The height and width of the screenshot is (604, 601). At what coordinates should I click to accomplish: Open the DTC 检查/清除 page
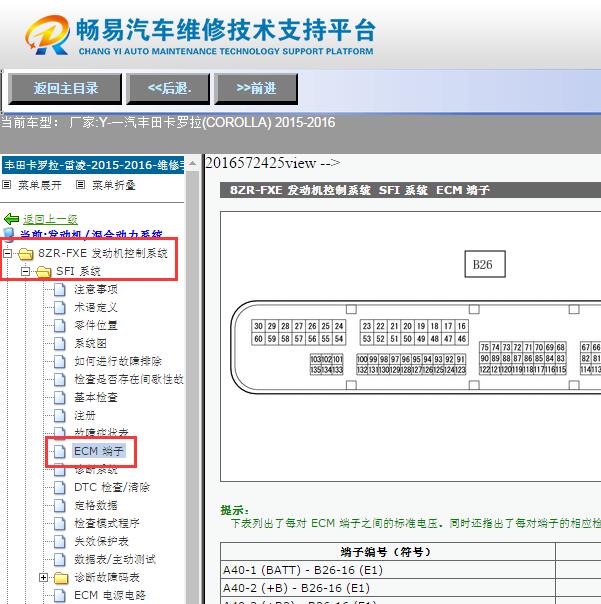coord(112,487)
